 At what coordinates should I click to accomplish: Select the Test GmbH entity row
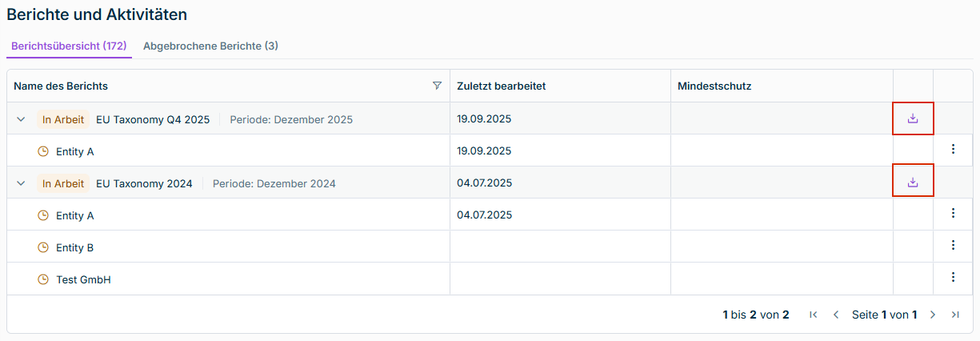click(83, 279)
